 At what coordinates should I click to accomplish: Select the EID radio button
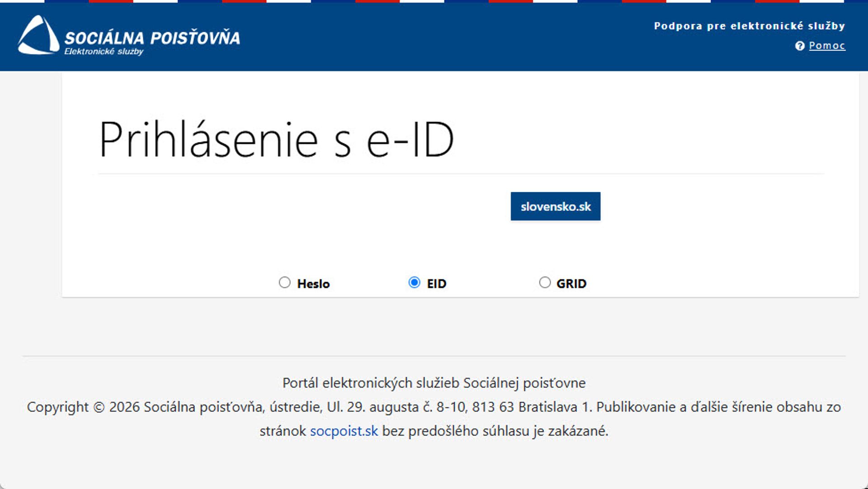[x=414, y=283]
